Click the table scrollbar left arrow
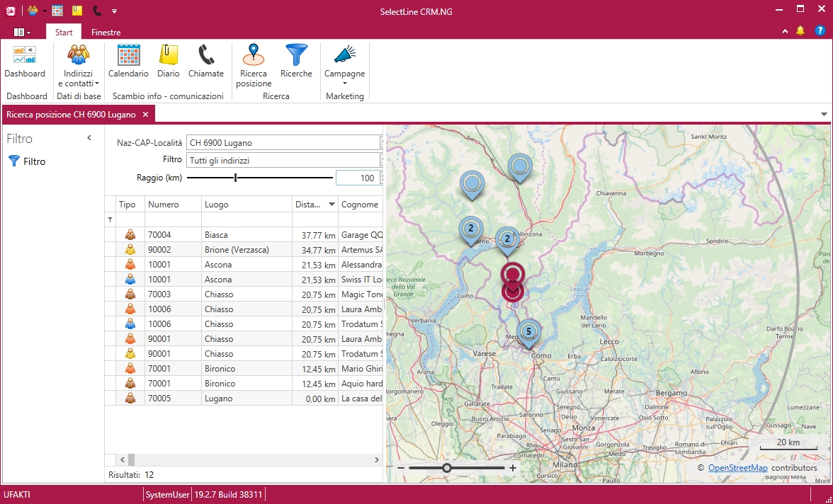833x504 pixels. (122, 459)
